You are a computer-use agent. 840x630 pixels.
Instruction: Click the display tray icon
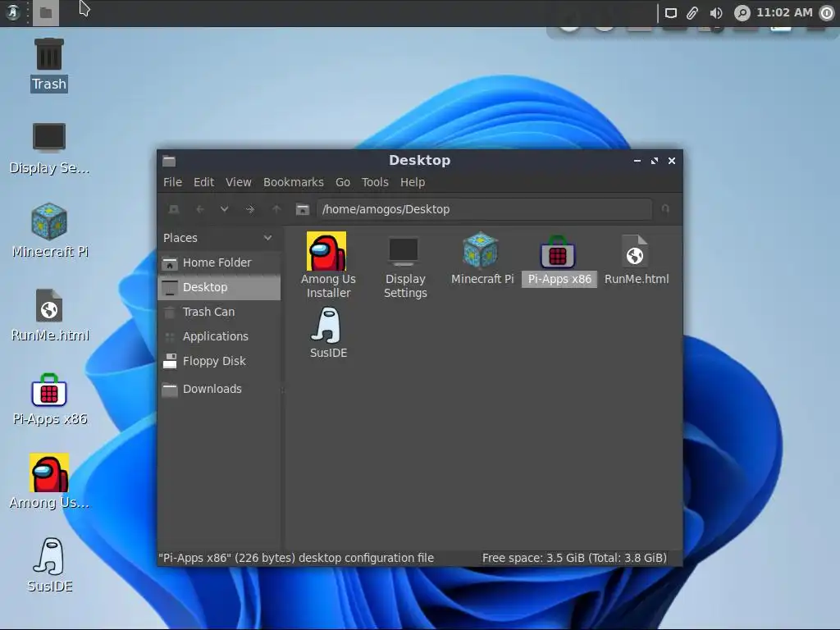(x=671, y=13)
